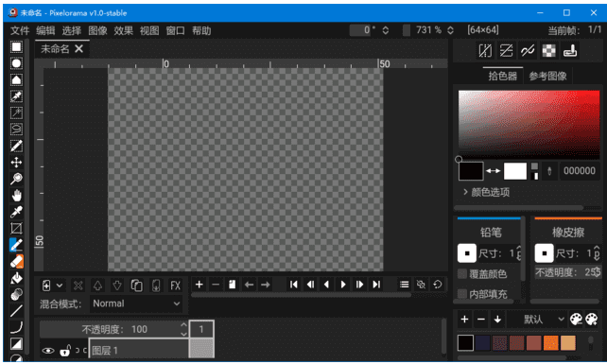Add color to palette plus button
Image resolution: width=607 pixels, height=364 pixels.
[x=464, y=320]
